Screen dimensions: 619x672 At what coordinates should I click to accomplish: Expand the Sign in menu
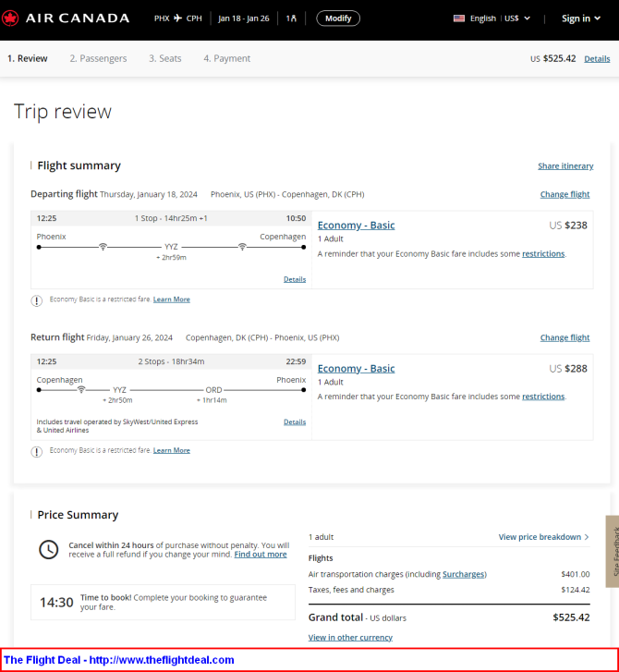click(x=581, y=18)
